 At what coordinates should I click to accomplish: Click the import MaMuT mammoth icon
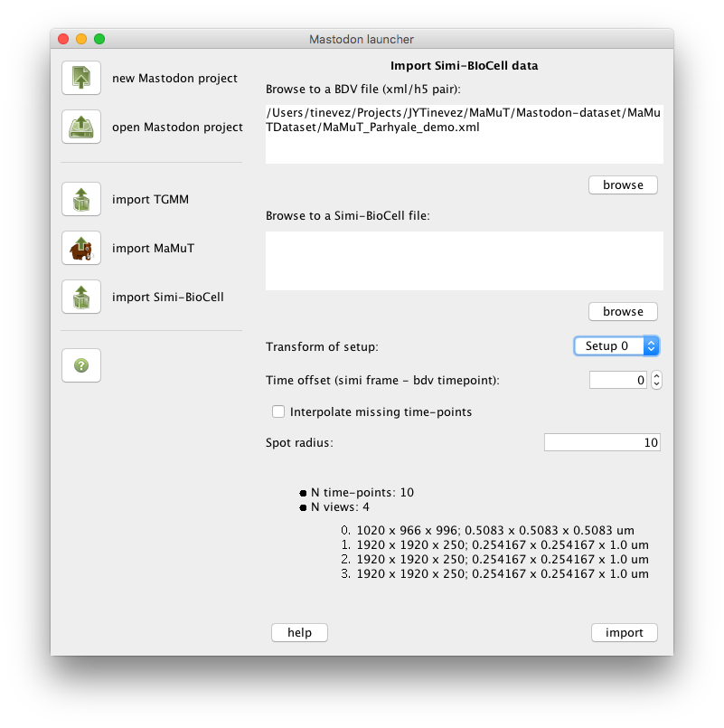click(81, 248)
